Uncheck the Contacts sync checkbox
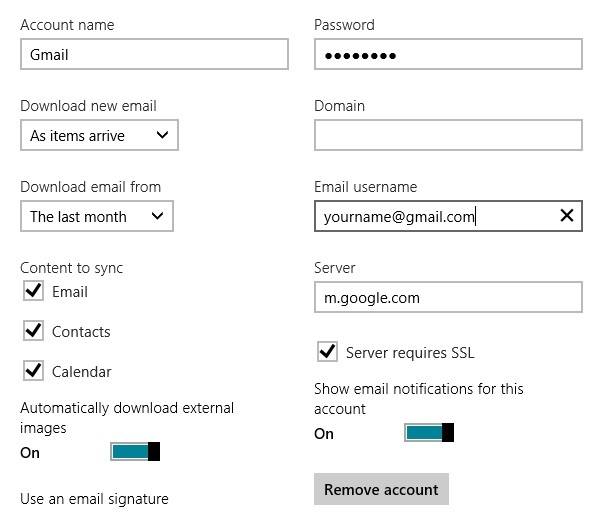The width and height of the screenshot is (610, 518). click(x=33, y=331)
